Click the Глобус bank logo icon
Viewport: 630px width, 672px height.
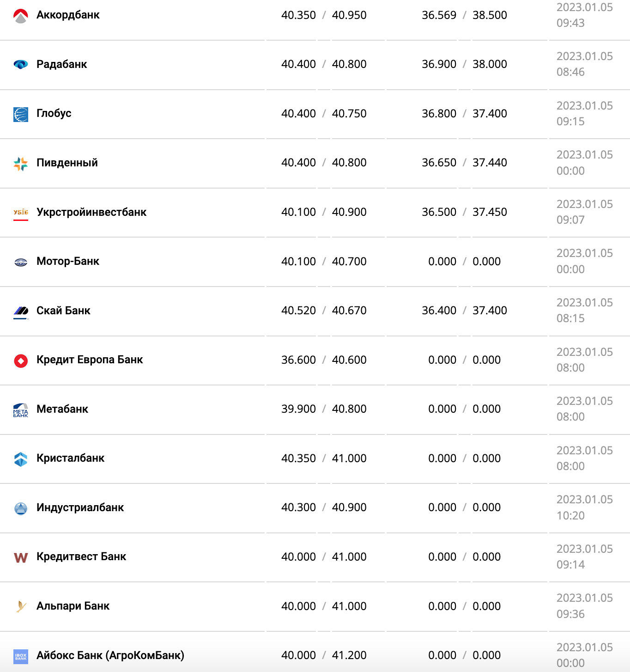pos(21,114)
